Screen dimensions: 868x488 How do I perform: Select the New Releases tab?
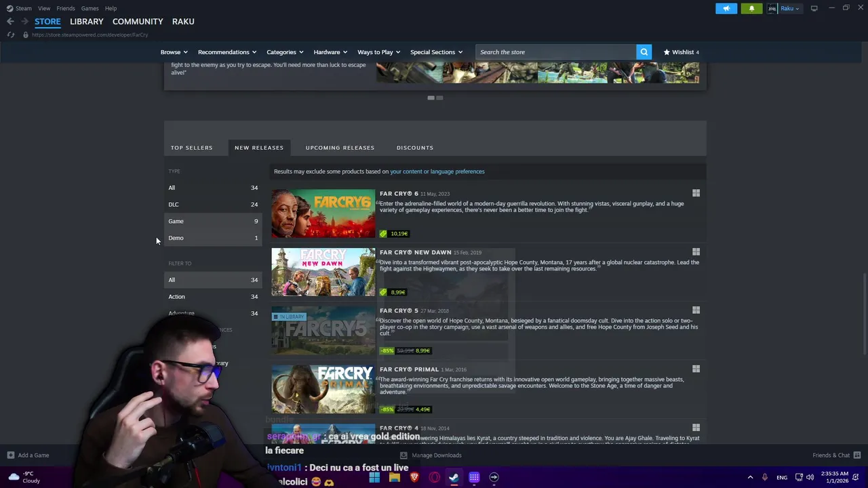(259, 148)
